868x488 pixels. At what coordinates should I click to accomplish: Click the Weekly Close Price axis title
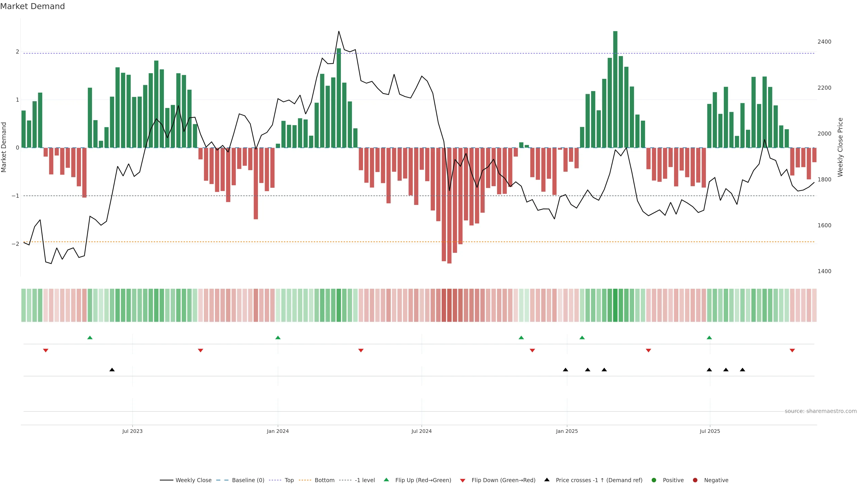tap(840, 147)
